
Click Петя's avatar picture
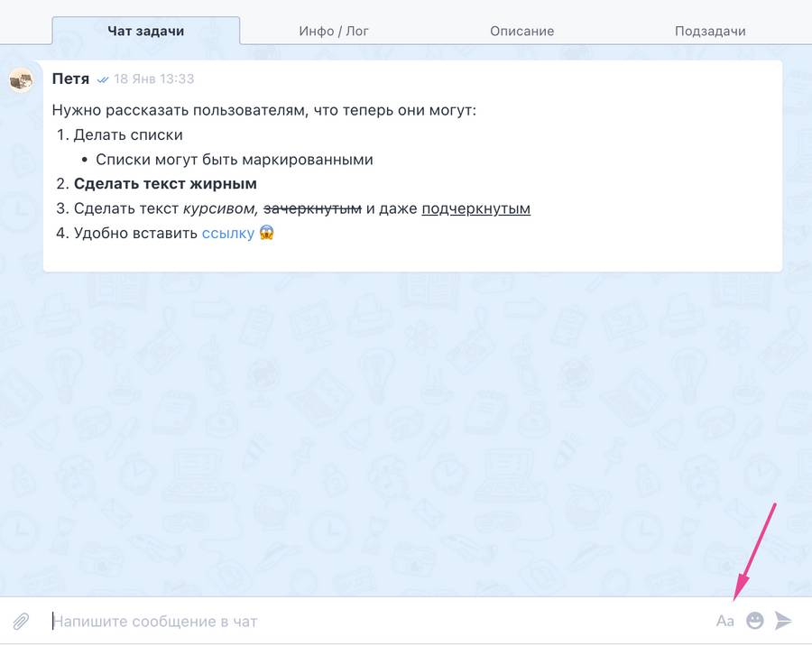click(21, 80)
